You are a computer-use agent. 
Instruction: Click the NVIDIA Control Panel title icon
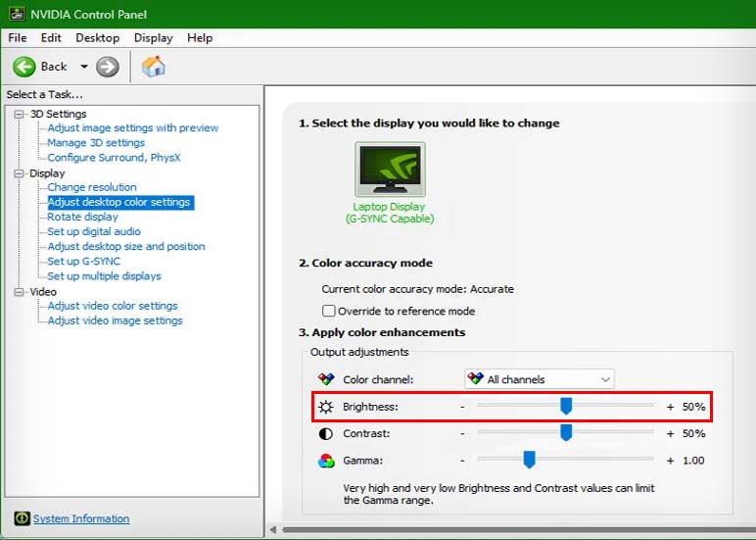pyautogui.click(x=16, y=14)
